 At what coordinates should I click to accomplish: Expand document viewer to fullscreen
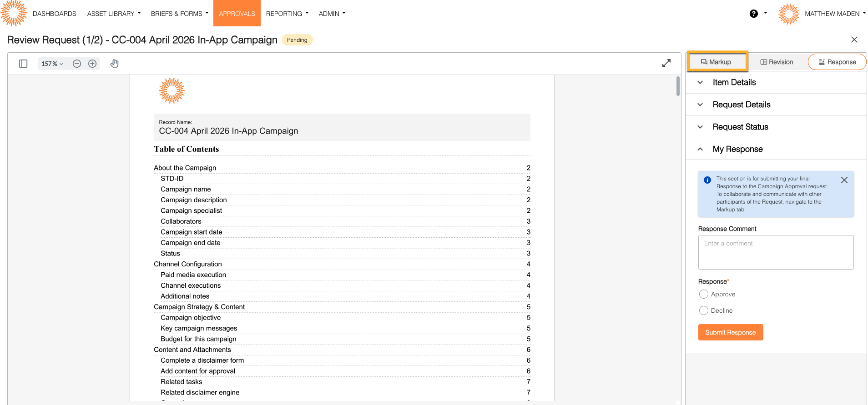click(666, 64)
